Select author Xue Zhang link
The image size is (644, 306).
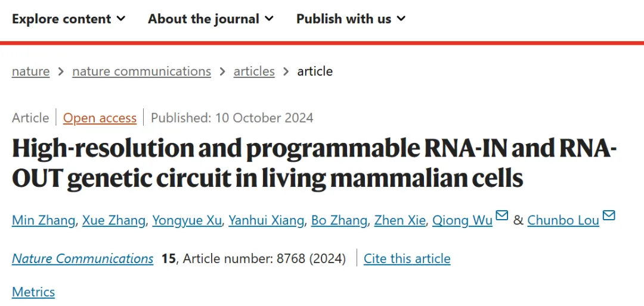pos(114,221)
